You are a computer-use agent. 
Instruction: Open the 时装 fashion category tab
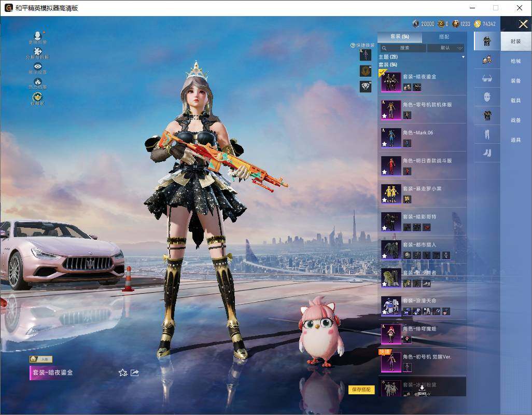point(516,41)
